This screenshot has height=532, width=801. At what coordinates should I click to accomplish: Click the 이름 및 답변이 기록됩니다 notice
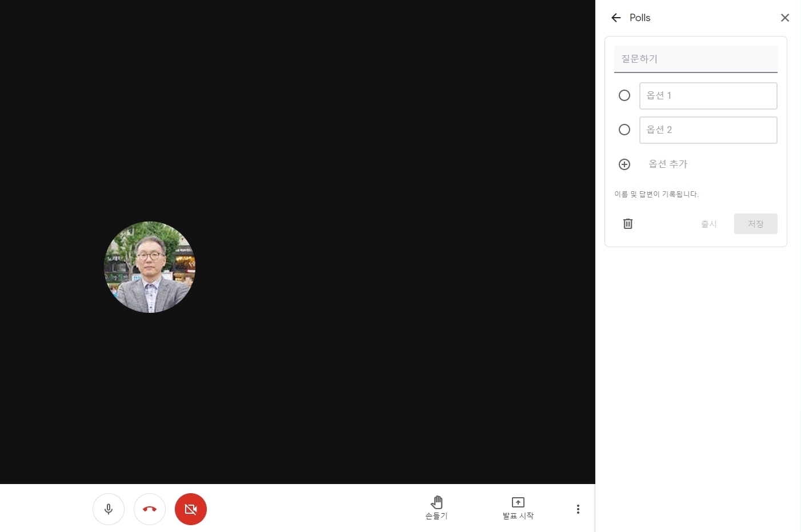[x=656, y=194]
